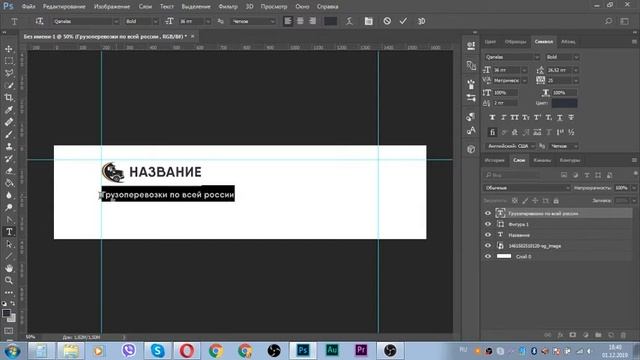Select the Грузоперевозки по всей россии layer
The height and width of the screenshot is (360, 640).
(557, 213)
